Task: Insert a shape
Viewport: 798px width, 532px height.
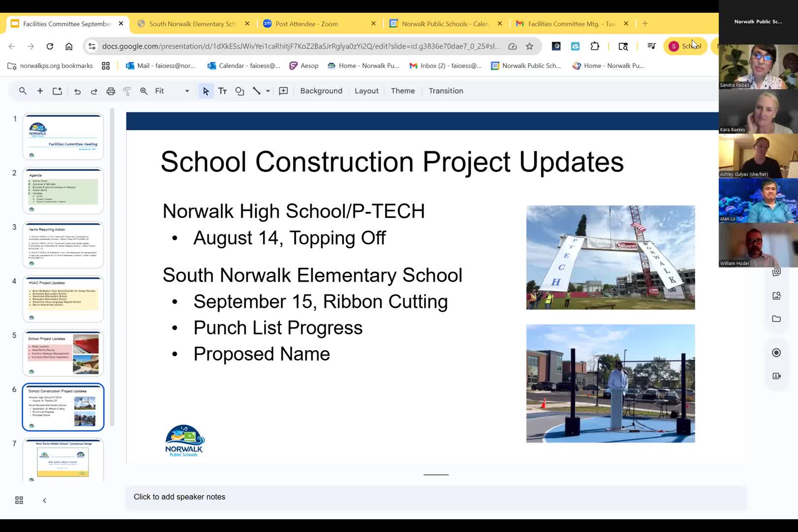Action: click(x=239, y=91)
